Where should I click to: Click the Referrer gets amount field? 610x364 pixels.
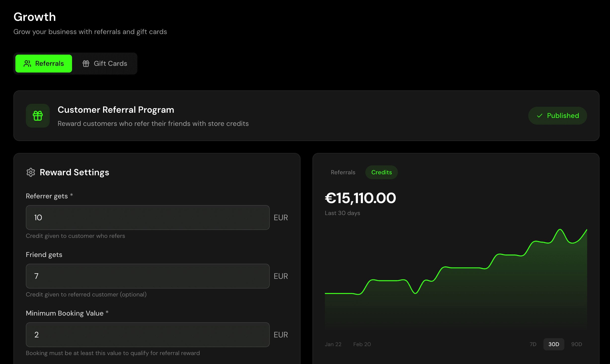click(x=148, y=218)
